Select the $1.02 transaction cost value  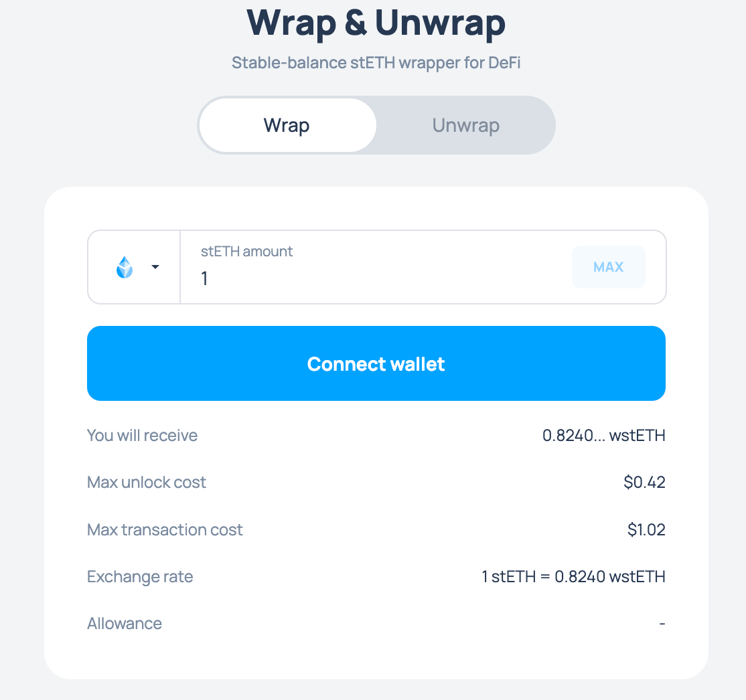646,530
